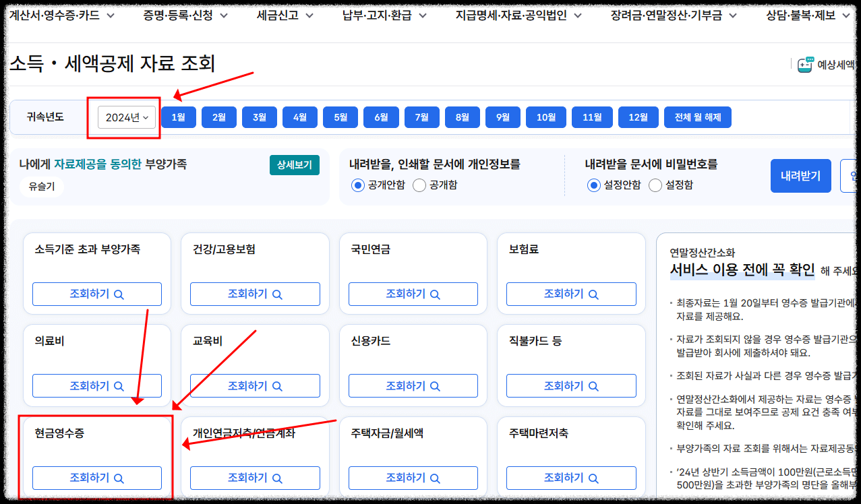The height and width of the screenshot is (504, 861).
Task: Click the search icon on 주택자금/월세액 조회하기
Action: pyautogui.click(x=436, y=477)
